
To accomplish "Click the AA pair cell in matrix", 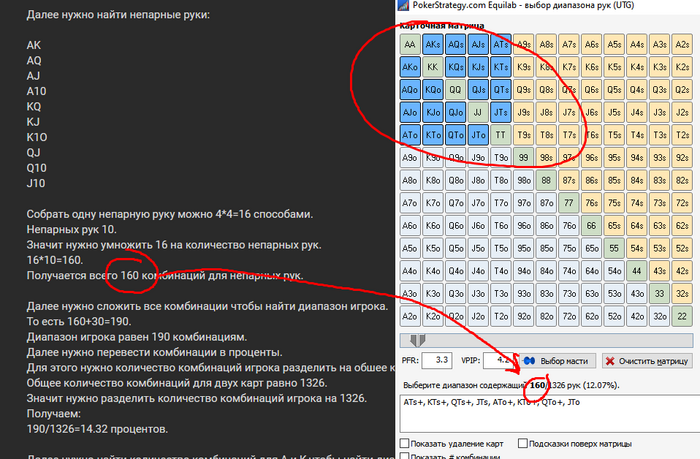I will point(410,44).
